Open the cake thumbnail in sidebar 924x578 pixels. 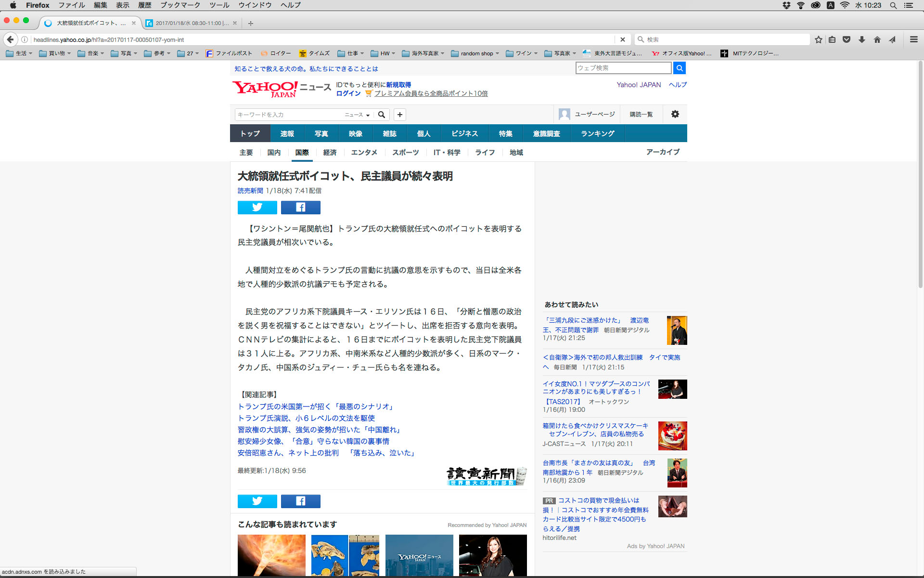[x=672, y=435]
